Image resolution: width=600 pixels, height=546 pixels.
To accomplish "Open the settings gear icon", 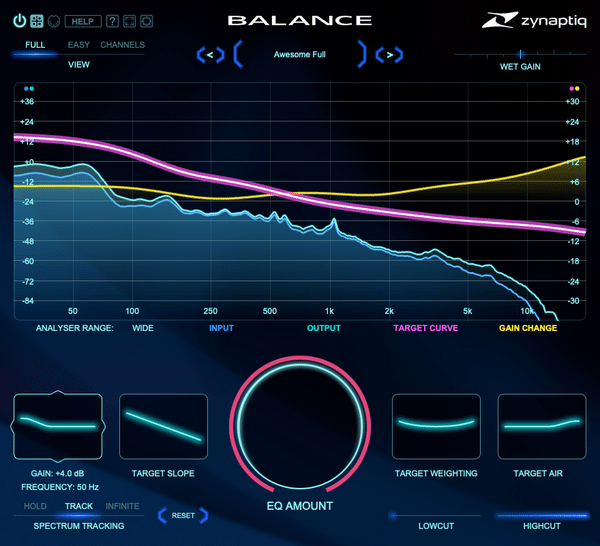I will tap(146, 20).
